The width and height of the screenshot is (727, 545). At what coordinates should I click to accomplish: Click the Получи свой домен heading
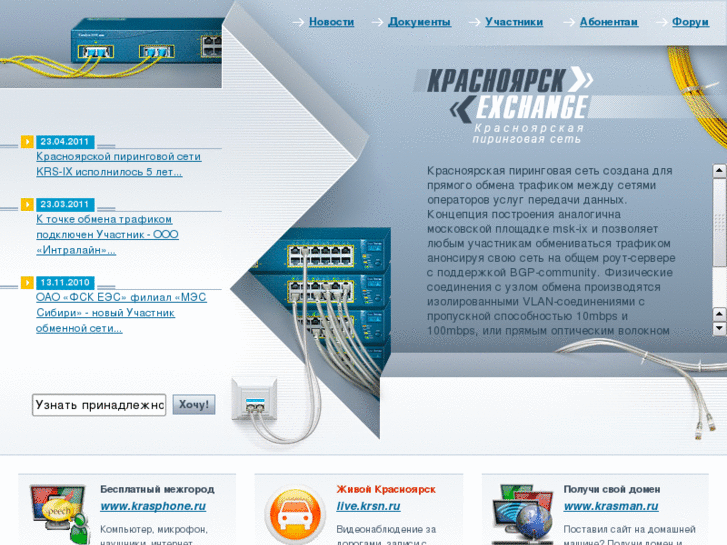click(x=612, y=489)
